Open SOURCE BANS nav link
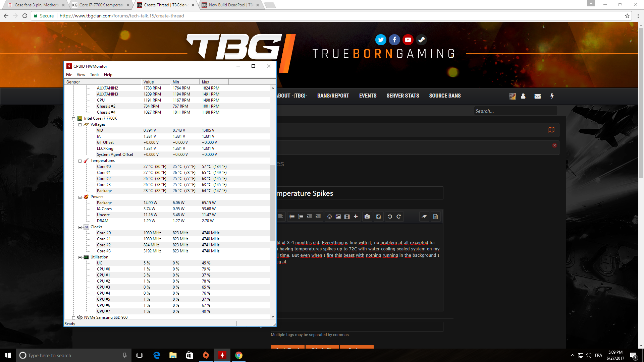Image resolution: width=644 pixels, height=362 pixels. point(445,96)
